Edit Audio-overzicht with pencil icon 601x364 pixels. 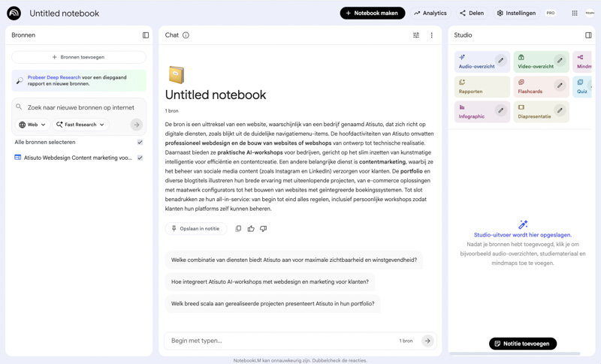pos(500,61)
